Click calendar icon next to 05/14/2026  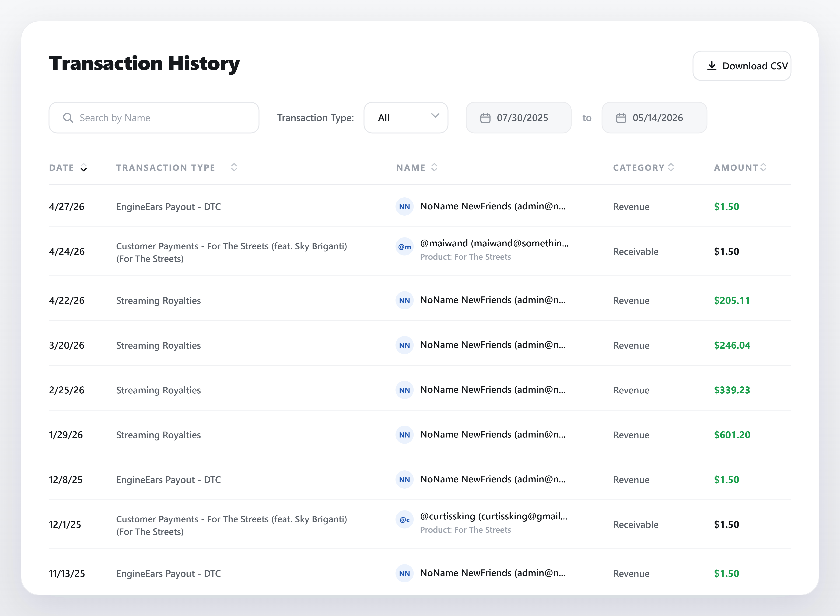point(621,118)
